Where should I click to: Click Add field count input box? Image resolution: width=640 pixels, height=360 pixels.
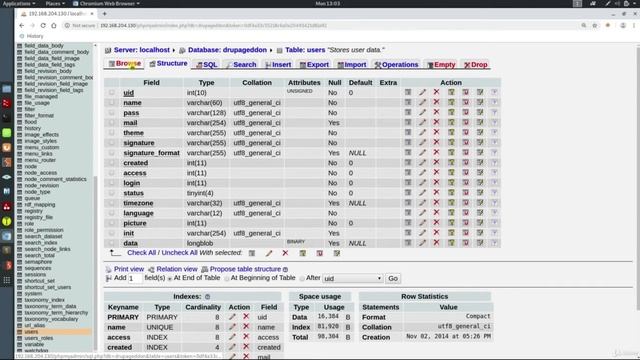click(x=135, y=278)
